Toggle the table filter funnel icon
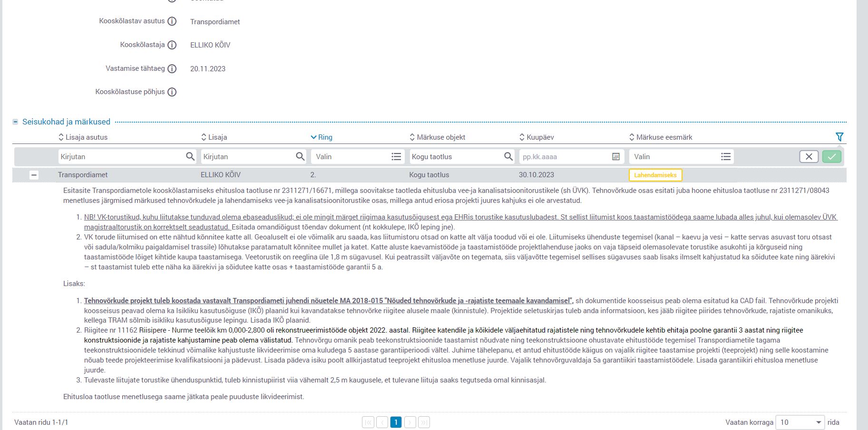Viewport: 868px width, 430px height. click(839, 137)
